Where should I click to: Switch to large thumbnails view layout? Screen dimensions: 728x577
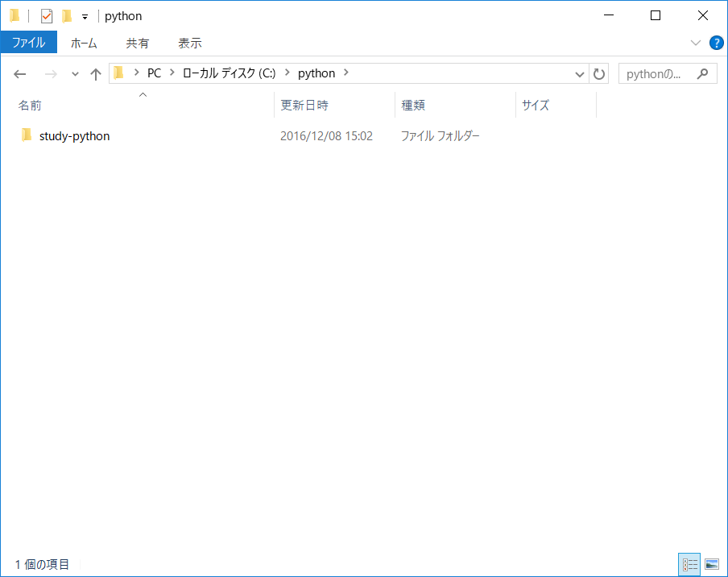click(711, 564)
